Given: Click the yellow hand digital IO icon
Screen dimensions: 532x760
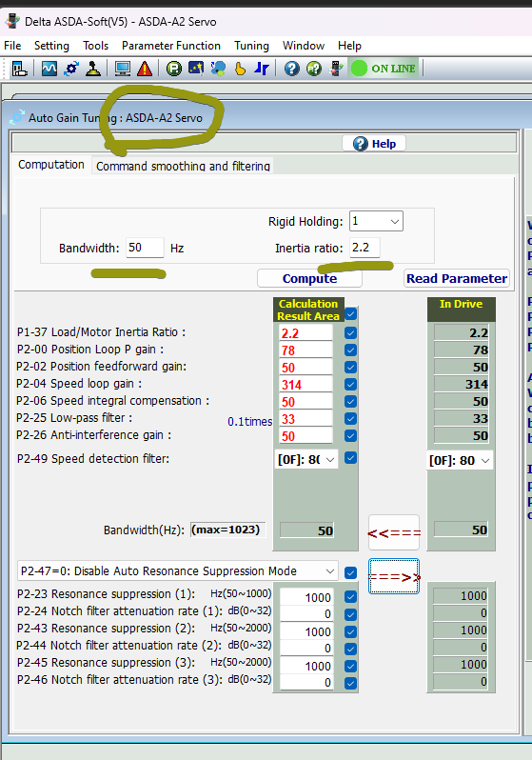Looking at the screenshot, I should (240, 69).
